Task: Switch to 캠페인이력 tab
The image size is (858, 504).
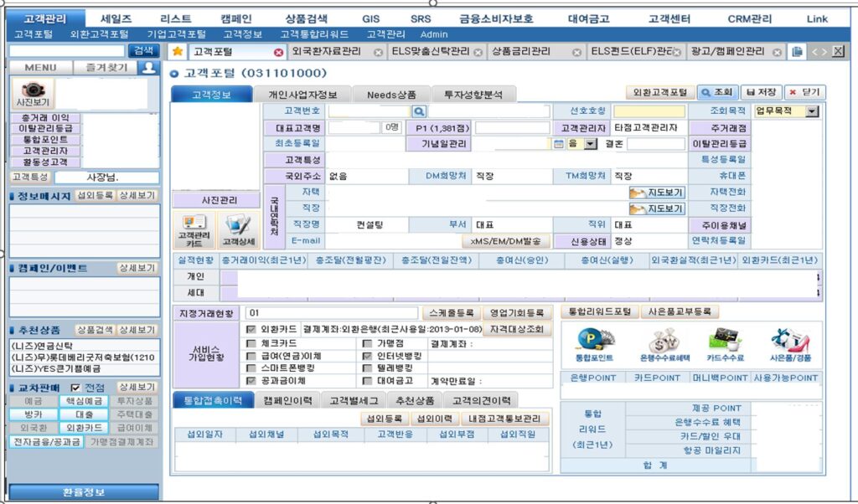Action: tap(287, 400)
